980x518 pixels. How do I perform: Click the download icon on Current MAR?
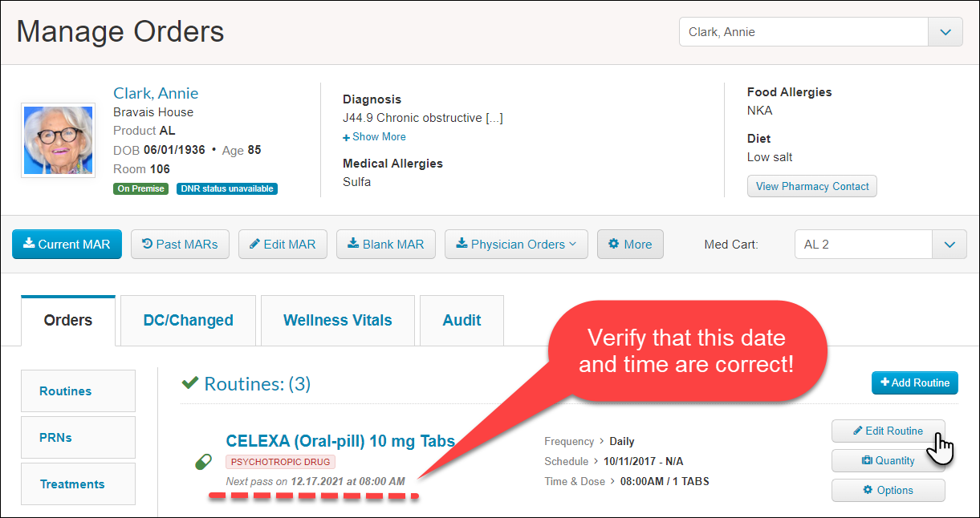(x=29, y=244)
